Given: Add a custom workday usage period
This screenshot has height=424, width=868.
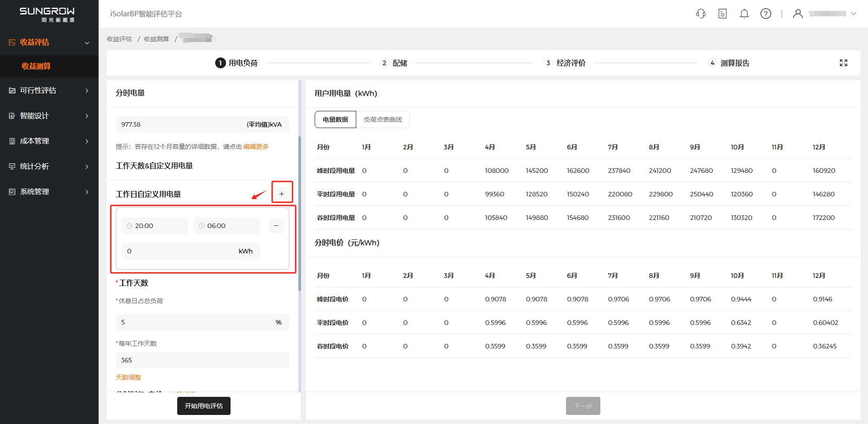Looking at the screenshot, I should [282, 194].
